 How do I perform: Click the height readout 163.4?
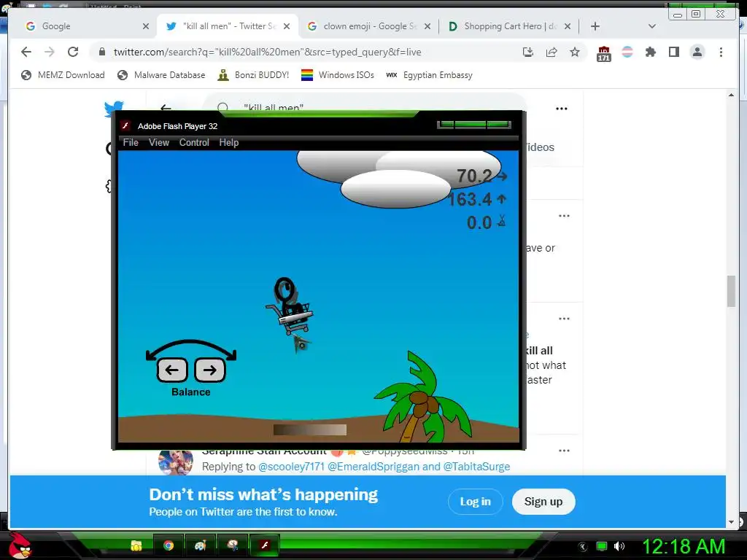tap(469, 199)
